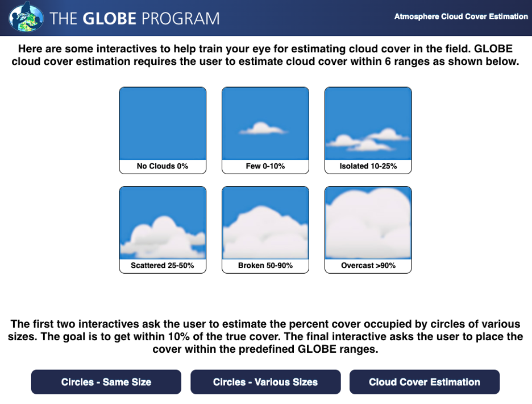The height and width of the screenshot is (404, 532).
Task: Click the "Scattered 25-50%" caption label
Action: pos(163,266)
